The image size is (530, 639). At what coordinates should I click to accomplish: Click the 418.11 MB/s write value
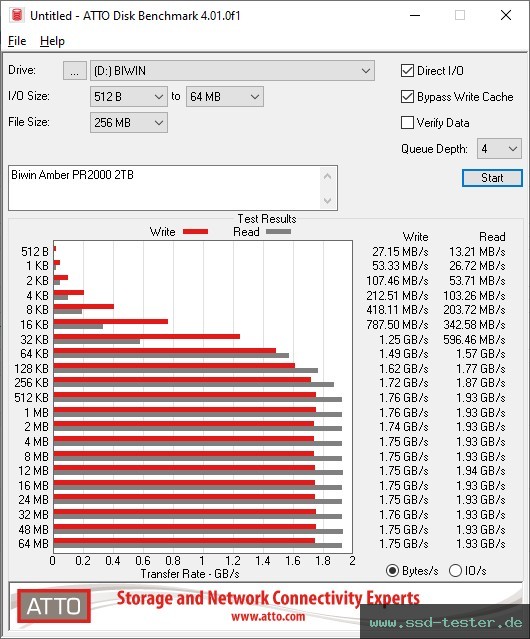(397, 310)
